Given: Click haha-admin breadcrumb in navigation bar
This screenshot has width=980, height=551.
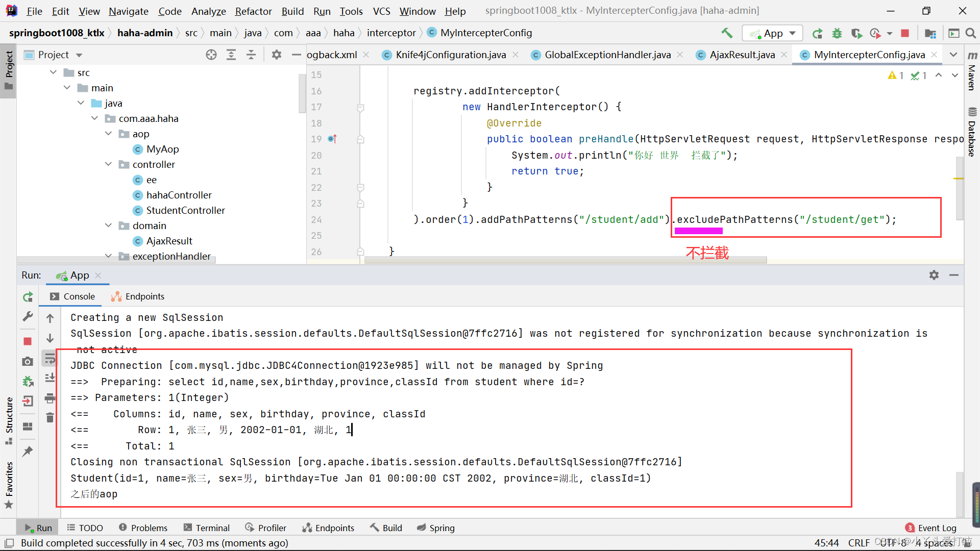Looking at the screenshot, I should (145, 33).
